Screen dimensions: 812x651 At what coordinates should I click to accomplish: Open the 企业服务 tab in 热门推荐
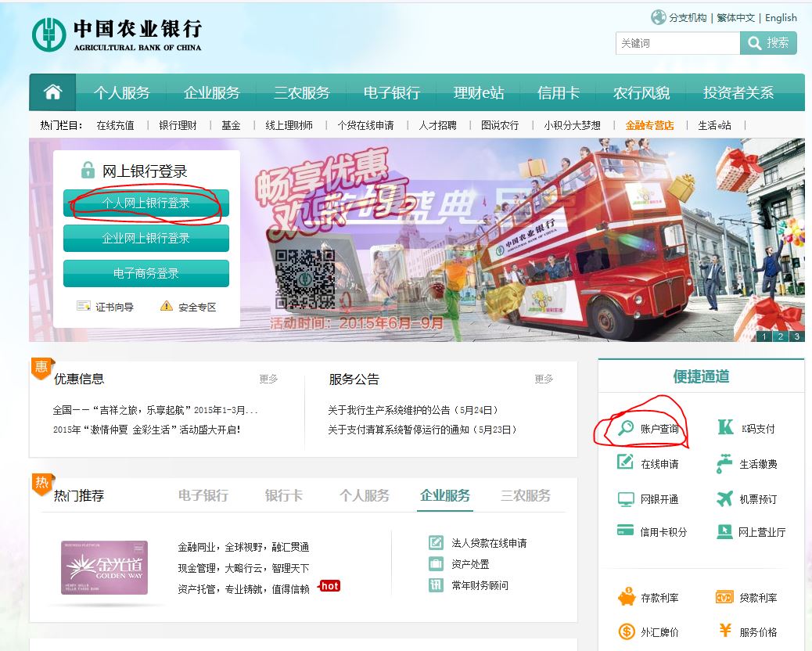coord(444,496)
